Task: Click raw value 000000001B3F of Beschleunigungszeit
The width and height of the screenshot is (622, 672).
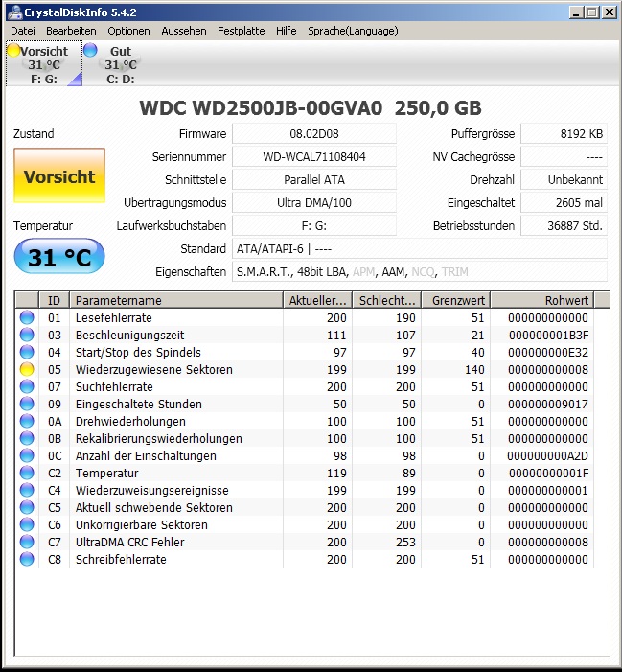Action: [549, 335]
